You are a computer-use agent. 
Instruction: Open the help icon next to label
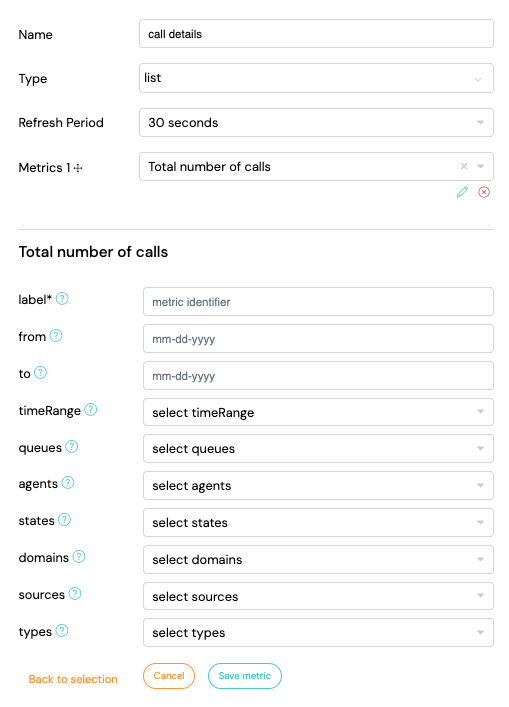62,298
